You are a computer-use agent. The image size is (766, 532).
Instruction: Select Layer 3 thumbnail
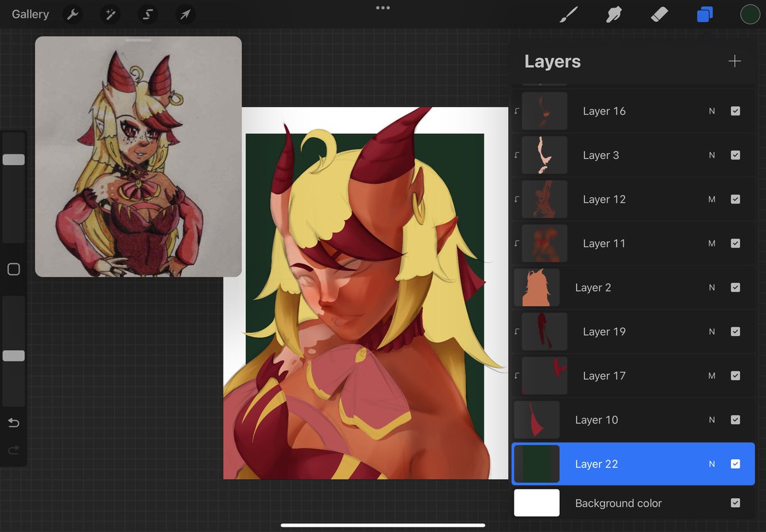pos(544,155)
